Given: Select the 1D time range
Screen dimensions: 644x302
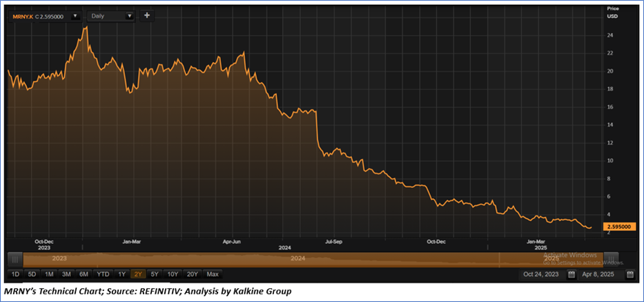Looking at the screenshot, I should 14,274.
